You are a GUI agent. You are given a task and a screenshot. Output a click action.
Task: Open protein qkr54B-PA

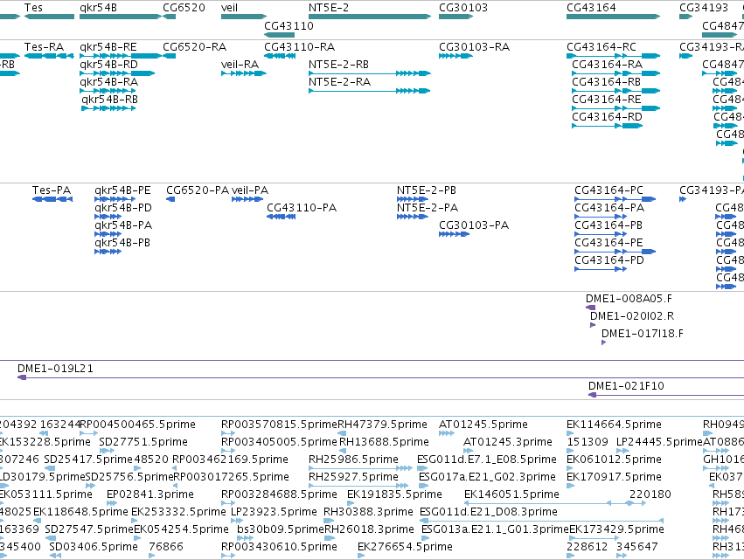tap(108, 234)
